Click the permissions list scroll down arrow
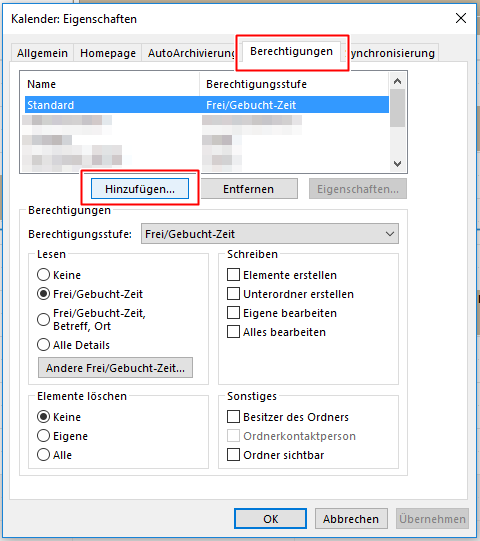 398,164
